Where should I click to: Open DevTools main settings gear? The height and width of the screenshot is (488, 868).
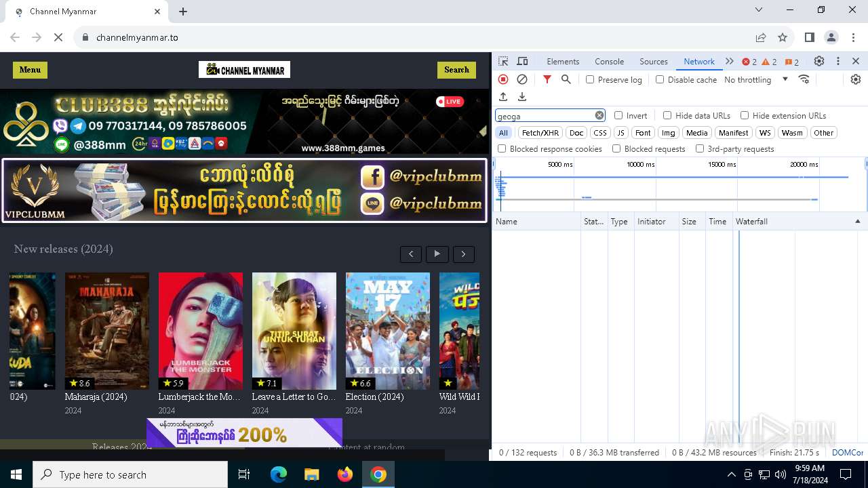[x=819, y=61]
